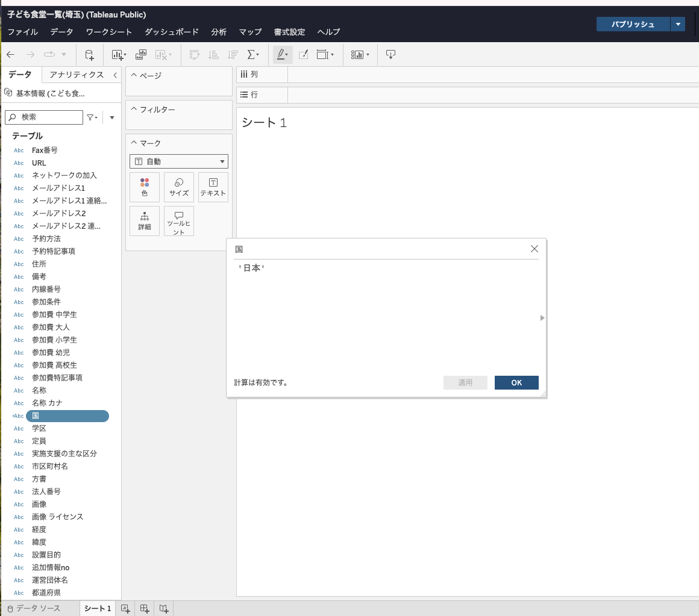Click the new worksheet tab icon at bottom
This screenshot has height=616, width=699.
(x=125, y=608)
